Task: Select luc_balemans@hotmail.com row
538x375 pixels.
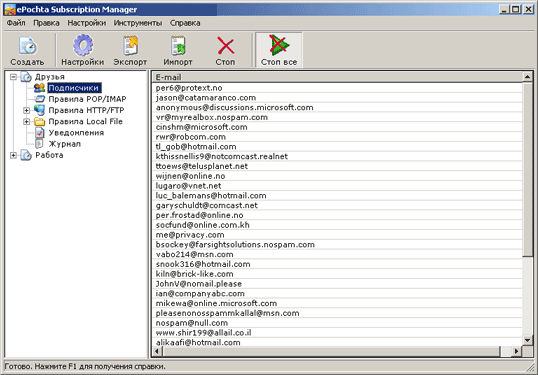Action: pos(338,196)
